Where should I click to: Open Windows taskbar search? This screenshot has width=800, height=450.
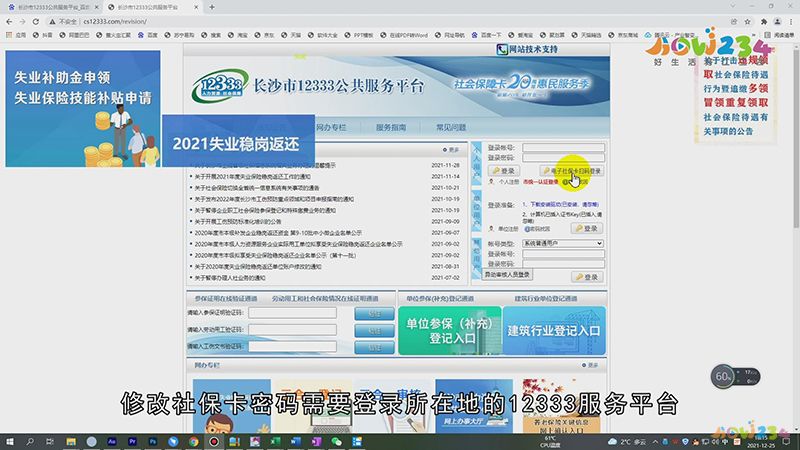pyautogui.click(x=30, y=441)
